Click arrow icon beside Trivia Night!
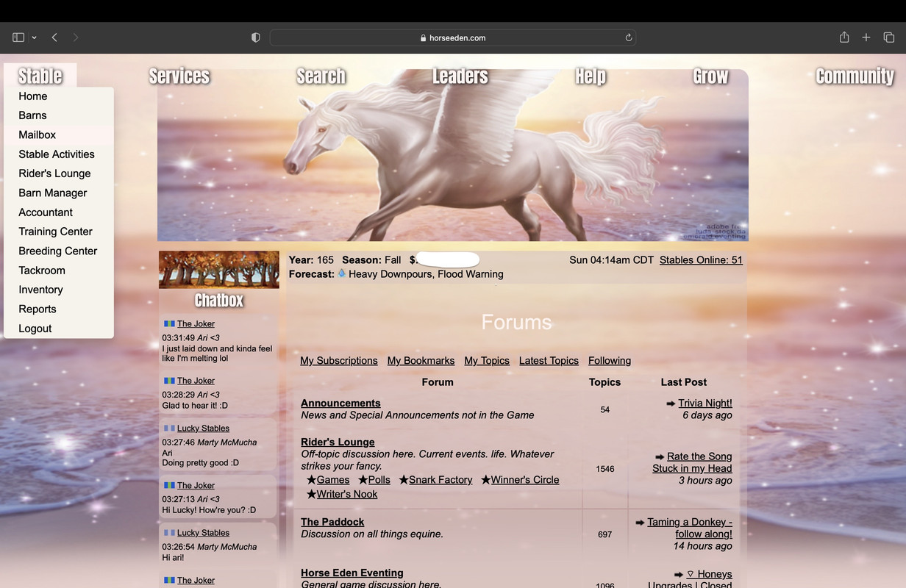The width and height of the screenshot is (906, 588). tap(671, 404)
